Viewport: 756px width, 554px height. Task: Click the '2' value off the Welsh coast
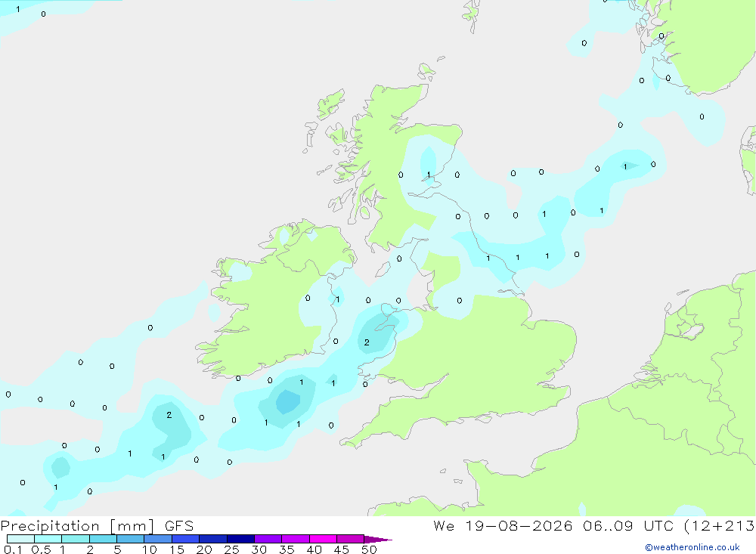[367, 342]
